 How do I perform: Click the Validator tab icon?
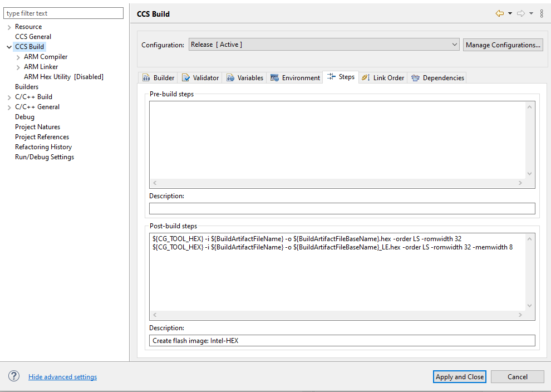(186, 77)
